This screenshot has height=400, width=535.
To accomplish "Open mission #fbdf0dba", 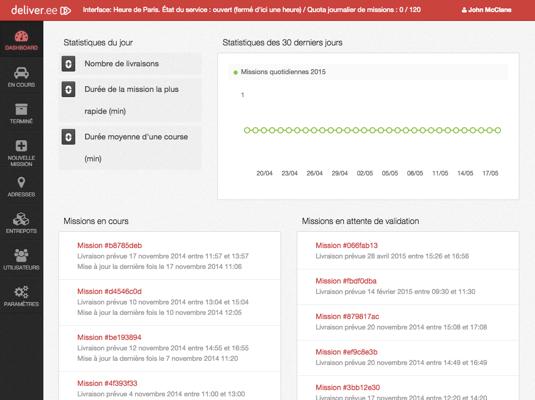I will tap(346, 281).
